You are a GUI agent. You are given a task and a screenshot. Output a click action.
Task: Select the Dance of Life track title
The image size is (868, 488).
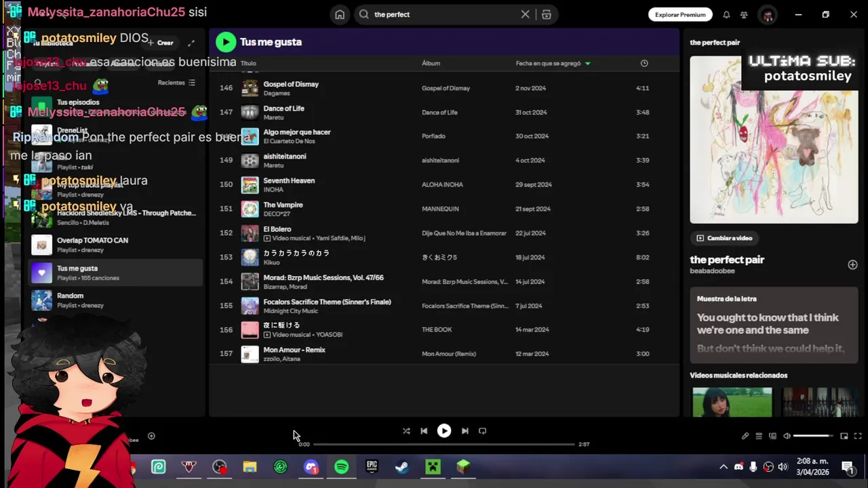(283, 108)
